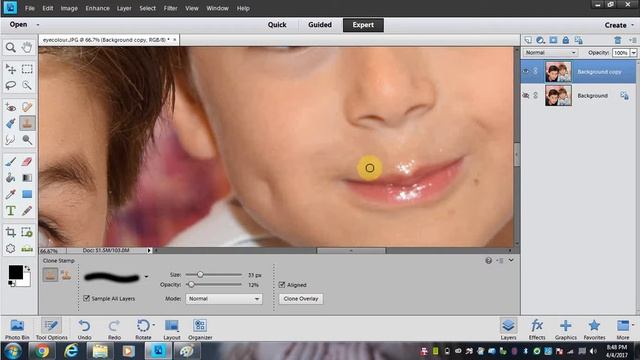
Task: Open the Rotate options arrow
Action: coord(153,325)
